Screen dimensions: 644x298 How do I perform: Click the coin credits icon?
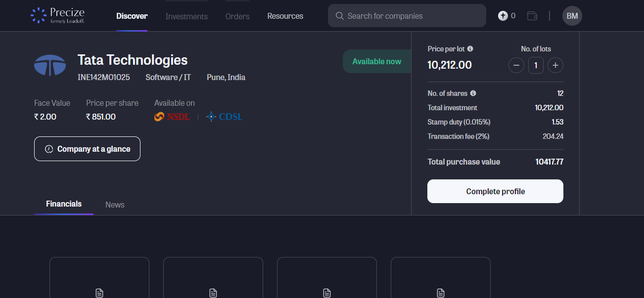click(503, 16)
